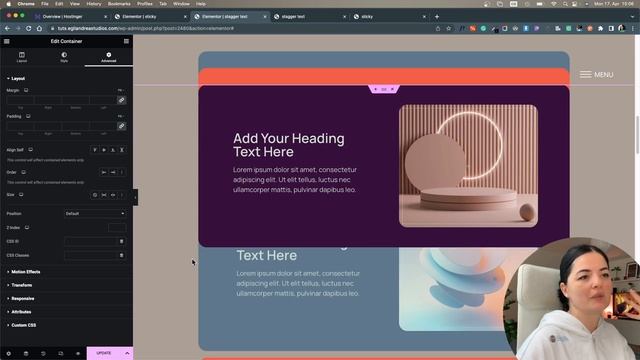Bookmark this page with the star icon
Image resolution: width=640 pixels, height=360 pixels.
(449, 28)
